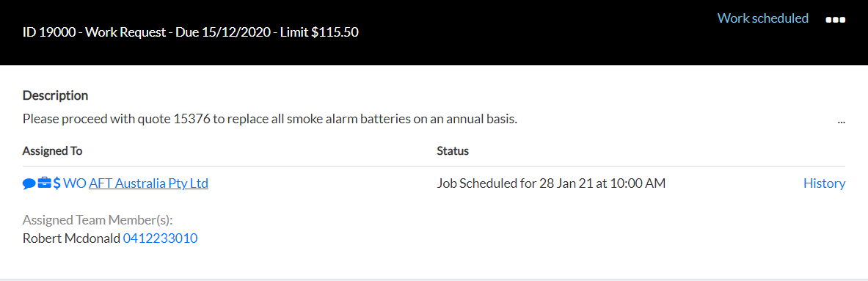Open the WO work order link

75,183
